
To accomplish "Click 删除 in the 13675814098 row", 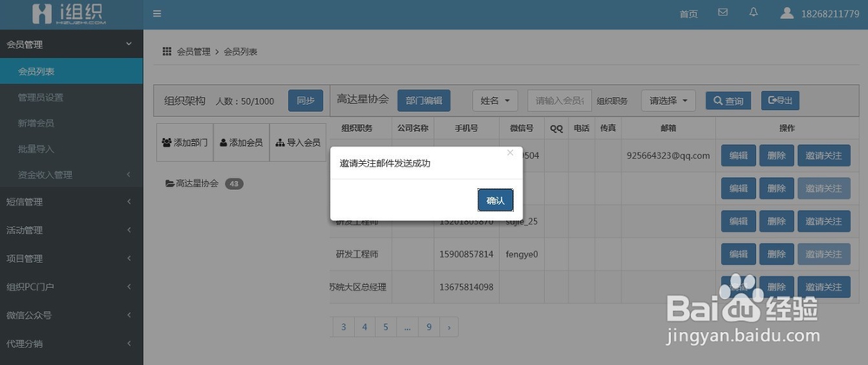I will click(x=777, y=287).
